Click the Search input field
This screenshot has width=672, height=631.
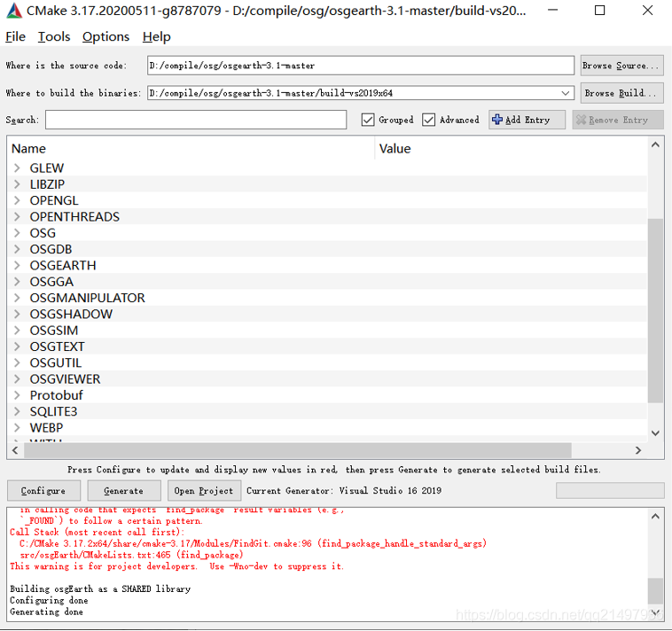[196, 120]
